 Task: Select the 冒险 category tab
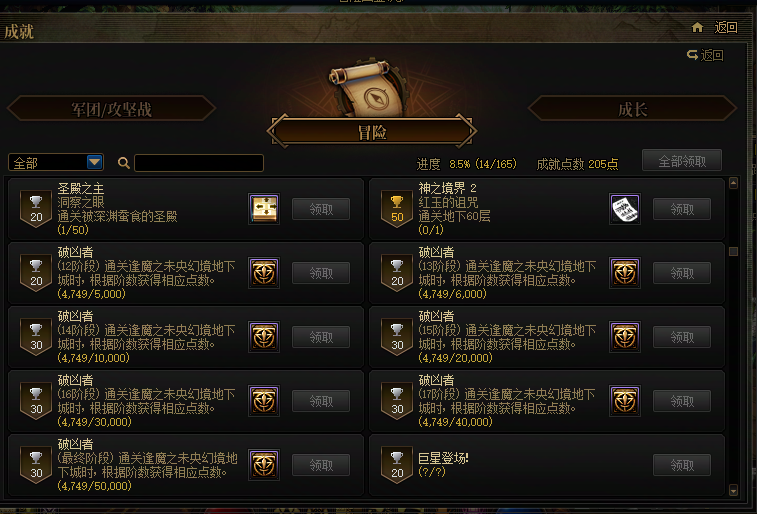372,131
